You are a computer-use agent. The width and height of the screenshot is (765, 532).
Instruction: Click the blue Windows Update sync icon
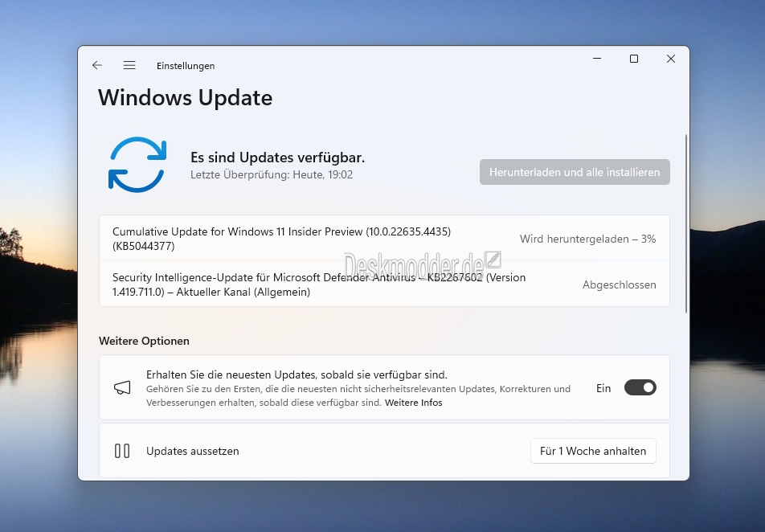[x=137, y=165]
